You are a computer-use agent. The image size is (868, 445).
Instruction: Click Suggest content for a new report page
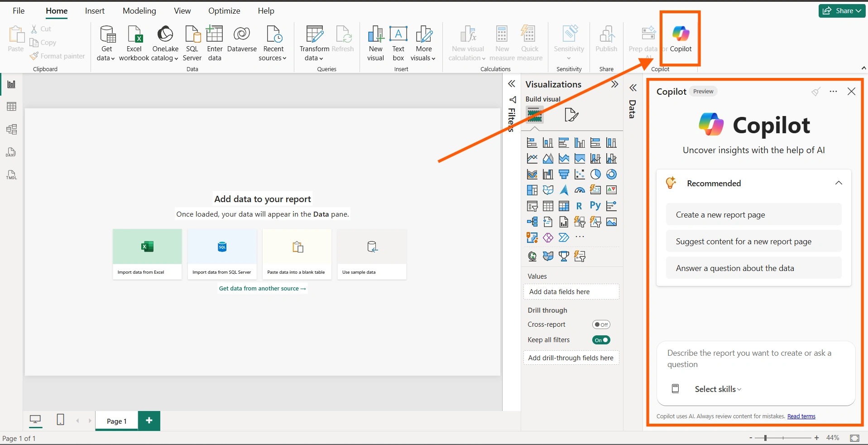tap(753, 242)
